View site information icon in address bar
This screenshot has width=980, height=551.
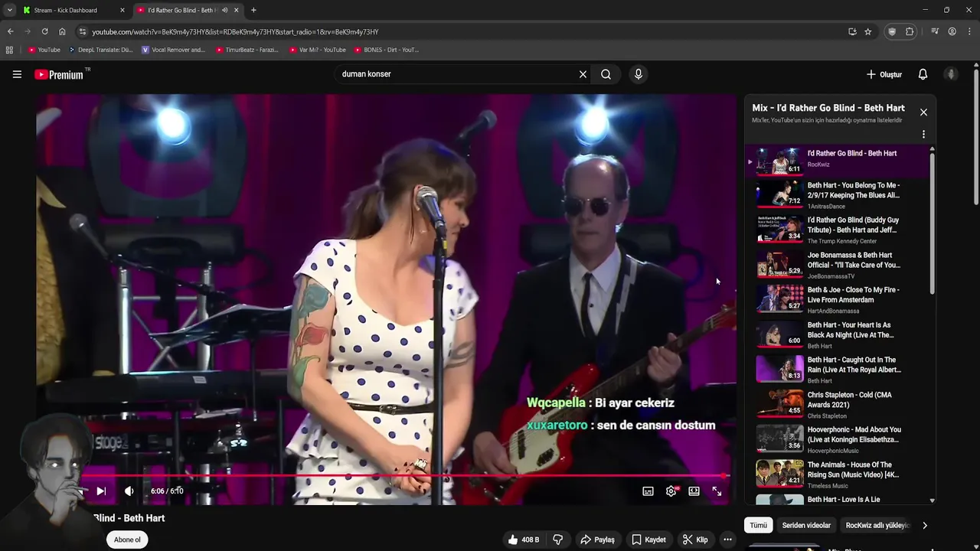[83, 31]
